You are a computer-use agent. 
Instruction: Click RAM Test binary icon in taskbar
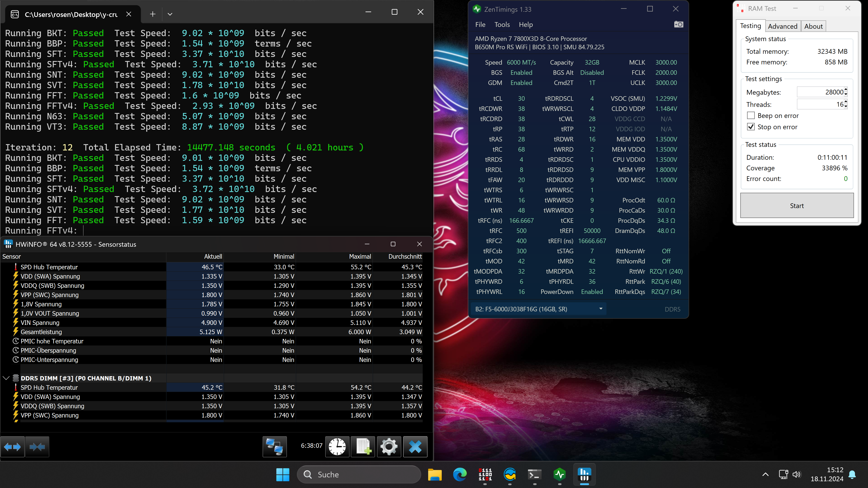point(485,474)
